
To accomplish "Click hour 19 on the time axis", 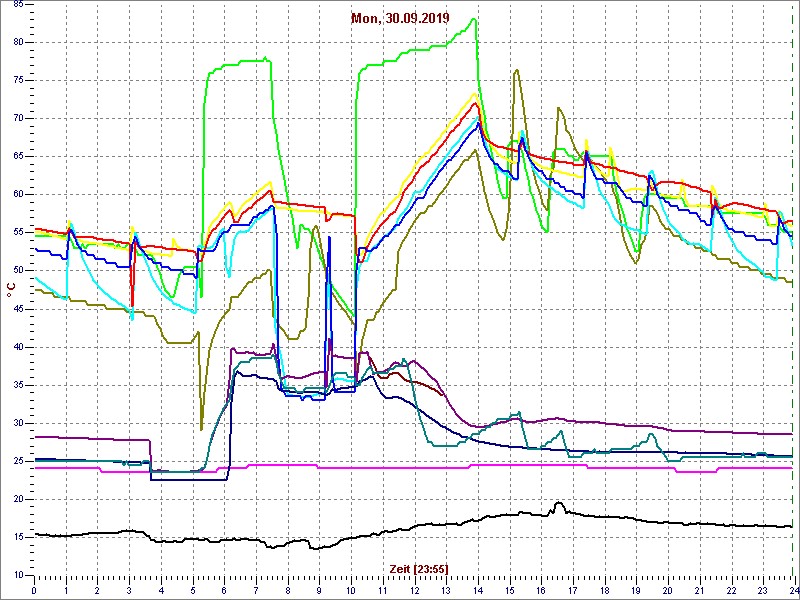I will (x=635, y=591).
